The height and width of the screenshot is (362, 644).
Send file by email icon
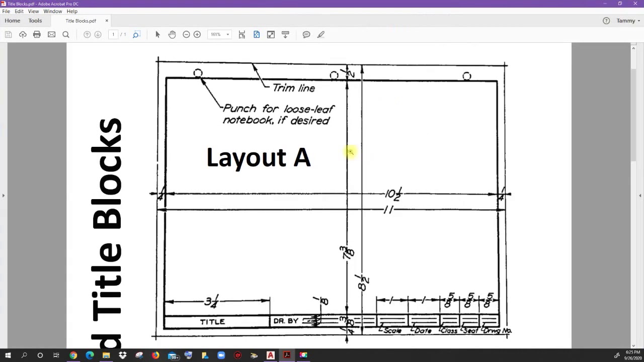click(x=51, y=34)
